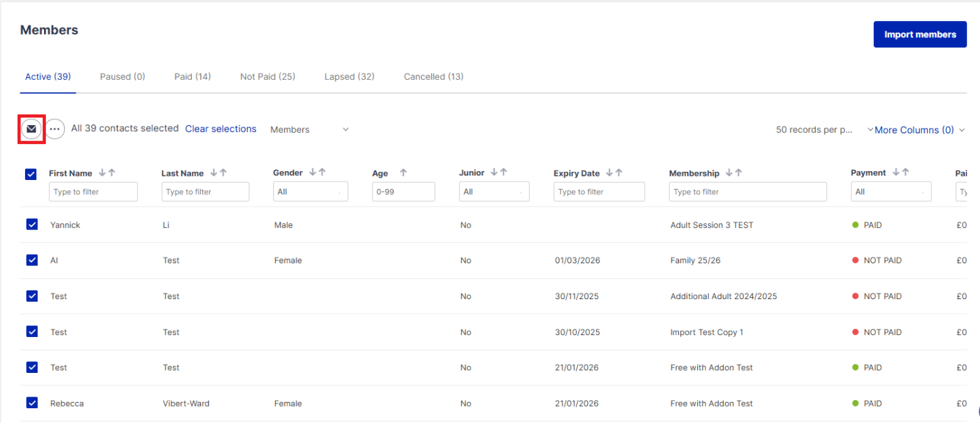
Task: Expand the More Columns dropdown
Action: pos(919,130)
